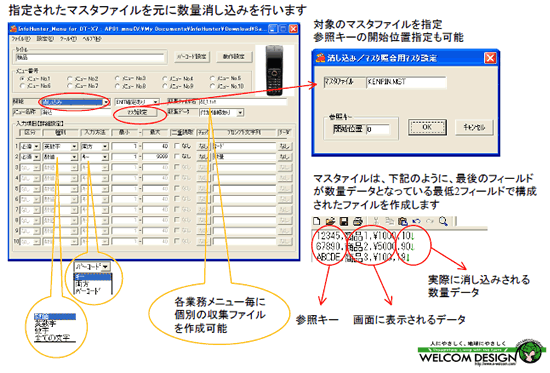Select the メニュー No.5 radio button
This screenshot has width=550, height=373.
[212, 79]
